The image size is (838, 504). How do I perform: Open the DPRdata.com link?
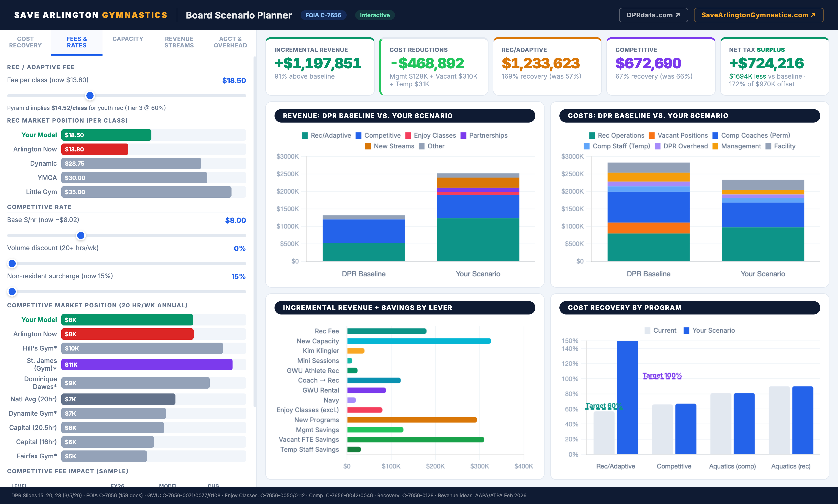pyautogui.click(x=653, y=15)
